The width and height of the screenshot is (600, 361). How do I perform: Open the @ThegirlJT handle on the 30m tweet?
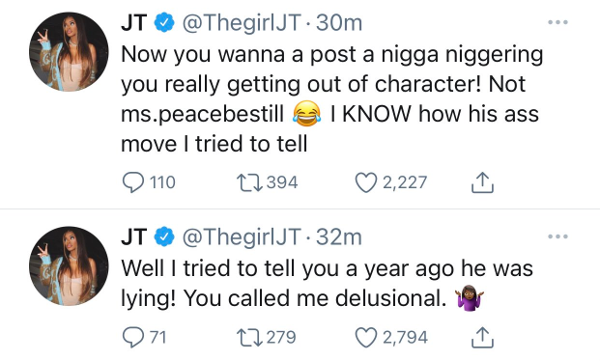point(241,23)
